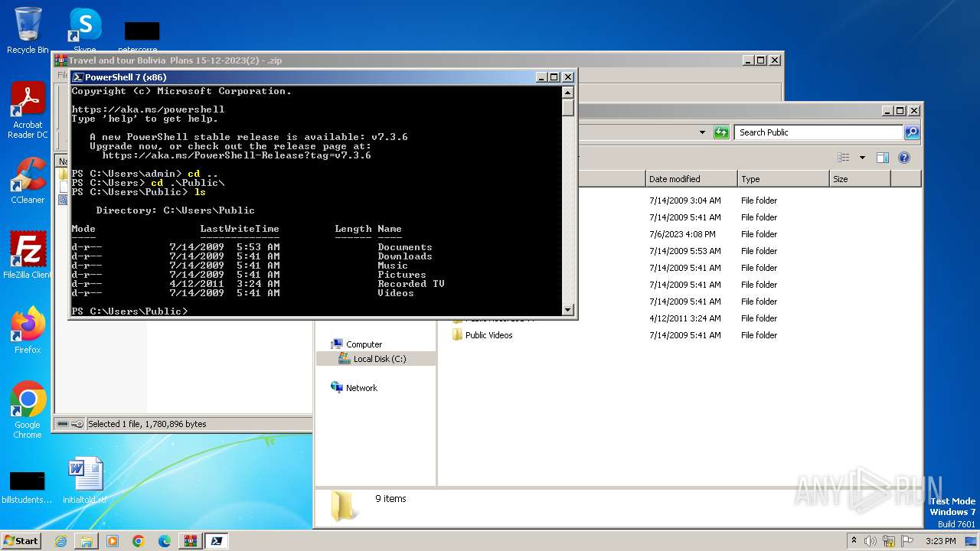Image resolution: width=980 pixels, height=551 pixels.
Task: Launch CCleaner from desktop
Action: click(x=28, y=181)
